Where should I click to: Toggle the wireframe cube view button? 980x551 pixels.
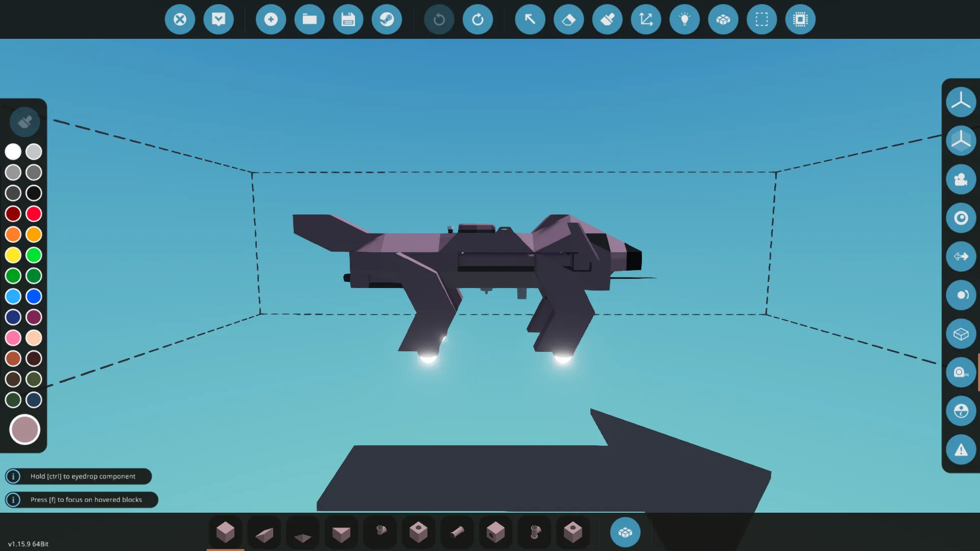(x=961, y=334)
